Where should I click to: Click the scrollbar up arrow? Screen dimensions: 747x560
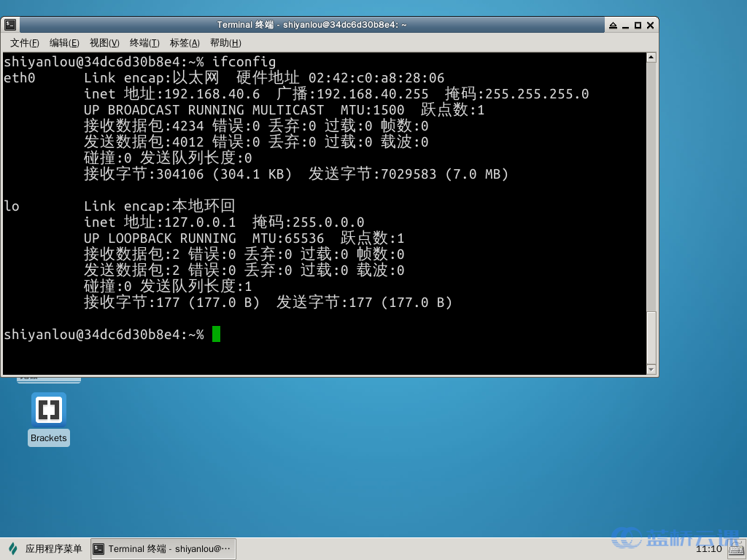[x=651, y=56]
